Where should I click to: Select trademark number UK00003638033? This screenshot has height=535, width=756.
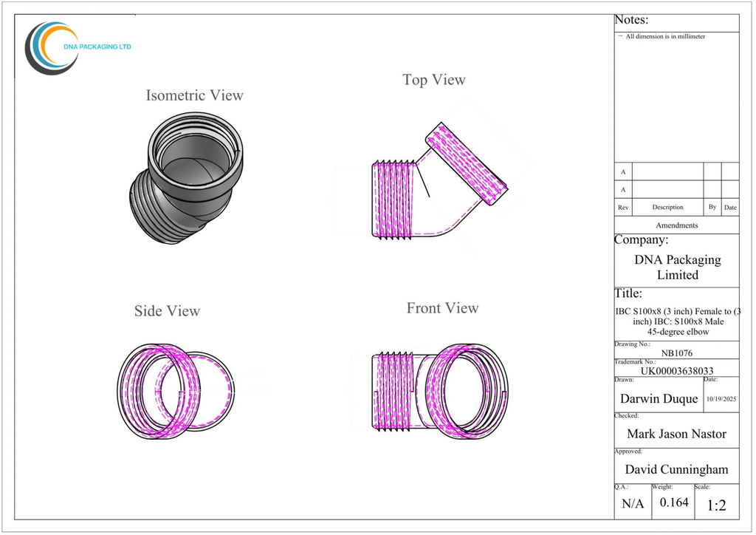click(676, 371)
